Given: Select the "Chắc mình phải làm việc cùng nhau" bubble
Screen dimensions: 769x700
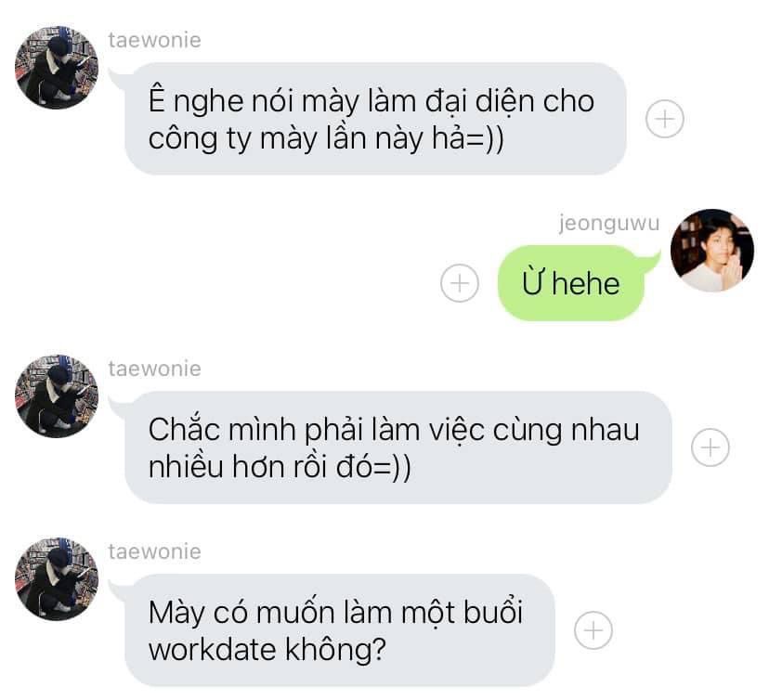Looking at the screenshot, I should click(x=398, y=447).
